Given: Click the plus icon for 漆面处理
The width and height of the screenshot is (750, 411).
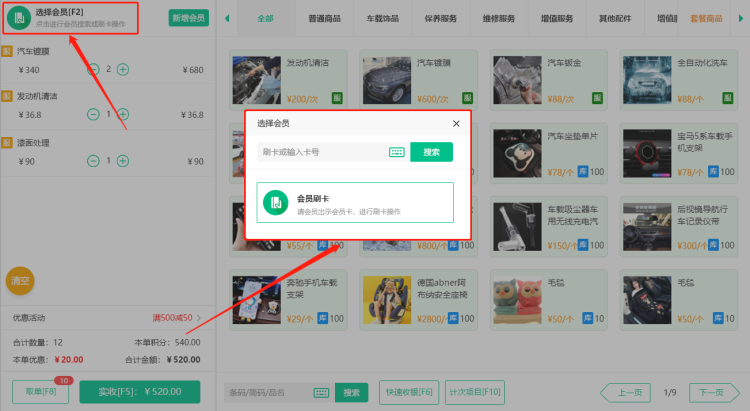Looking at the screenshot, I should [x=123, y=161].
